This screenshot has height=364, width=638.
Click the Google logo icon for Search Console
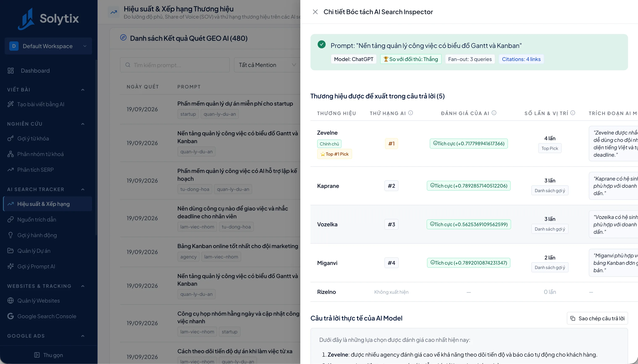11,316
